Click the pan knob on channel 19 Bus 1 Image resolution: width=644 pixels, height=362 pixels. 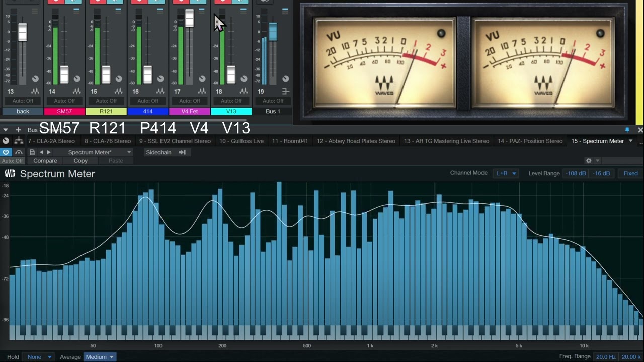click(286, 79)
